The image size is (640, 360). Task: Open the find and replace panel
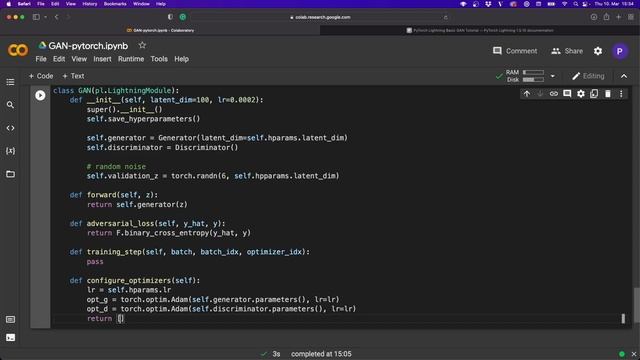(10, 105)
